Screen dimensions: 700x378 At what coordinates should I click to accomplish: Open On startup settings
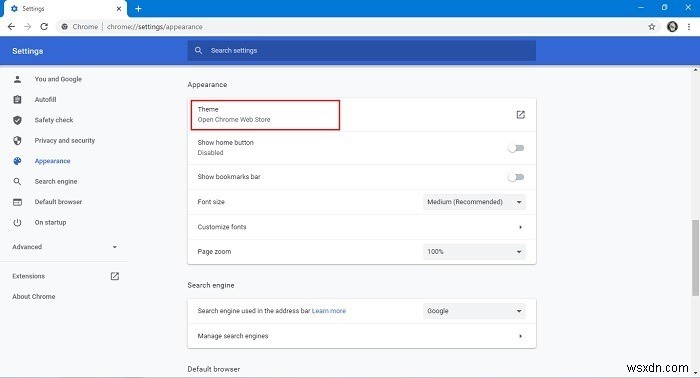coord(50,222)
